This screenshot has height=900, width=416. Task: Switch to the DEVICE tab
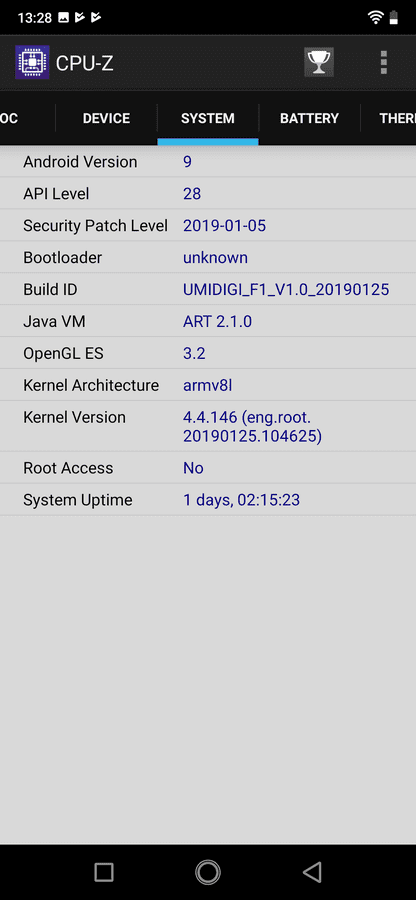tap(106, 118)
